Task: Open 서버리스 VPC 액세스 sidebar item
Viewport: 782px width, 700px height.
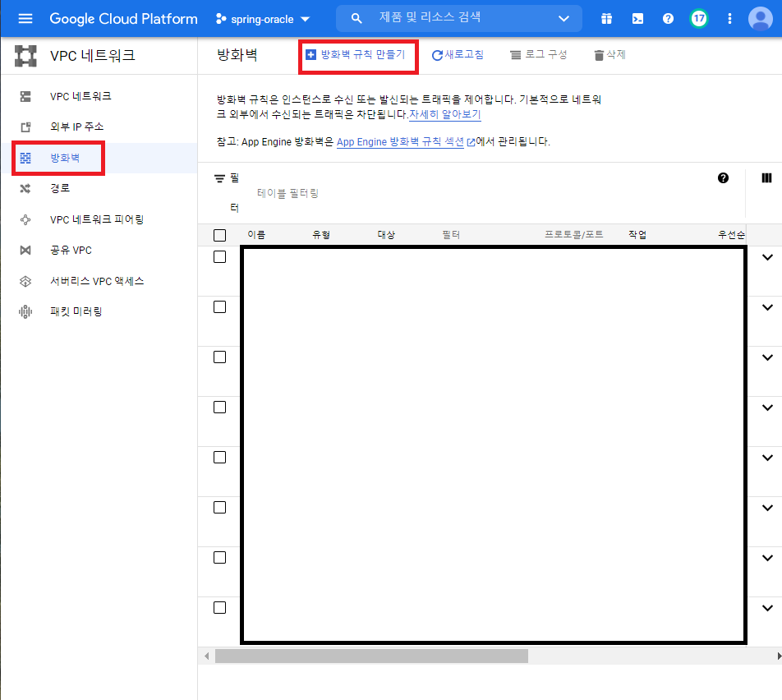Action: tap(99, 281)
